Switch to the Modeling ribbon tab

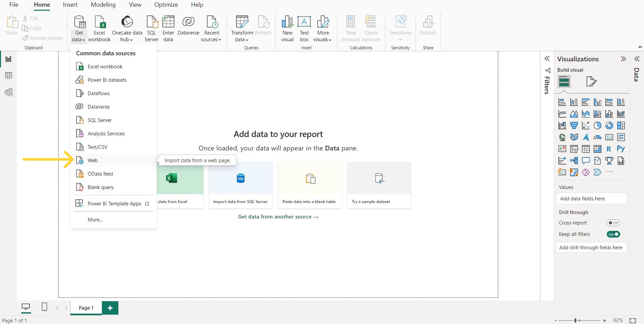(x=103, y=5)
